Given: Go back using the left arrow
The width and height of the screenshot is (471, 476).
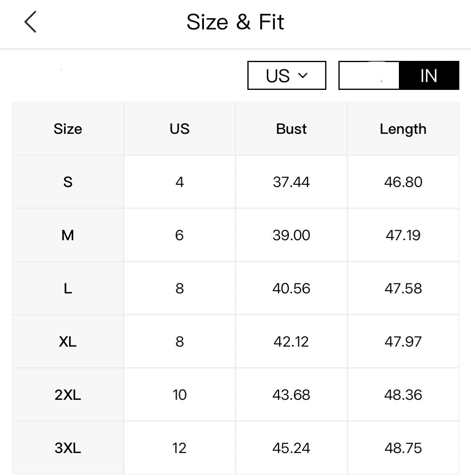Looking at the screenshot, I should coord(30,22).
